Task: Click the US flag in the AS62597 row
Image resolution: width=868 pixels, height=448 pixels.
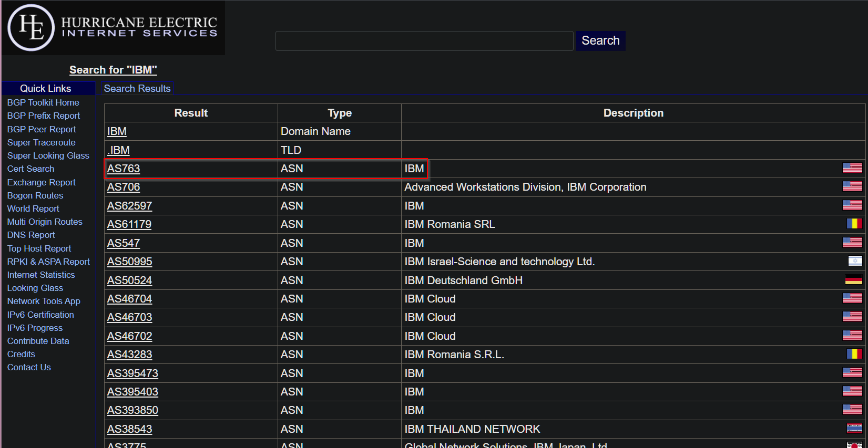Action: [852, 205]
